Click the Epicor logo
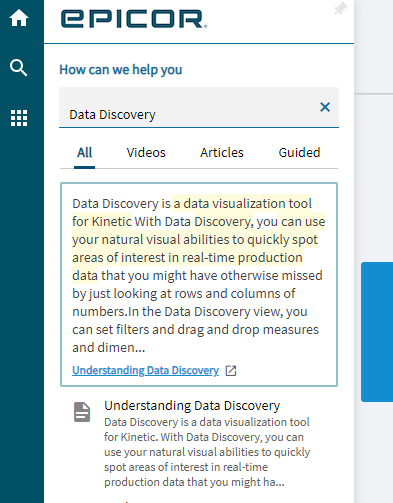The image size is (393, 503). (134, 19)
